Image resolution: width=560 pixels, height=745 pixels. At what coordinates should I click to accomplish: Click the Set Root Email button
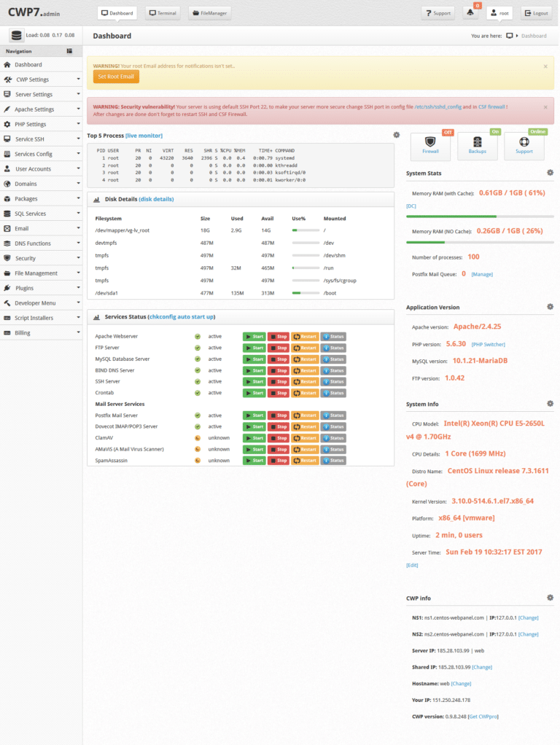(x=116, y=77)
